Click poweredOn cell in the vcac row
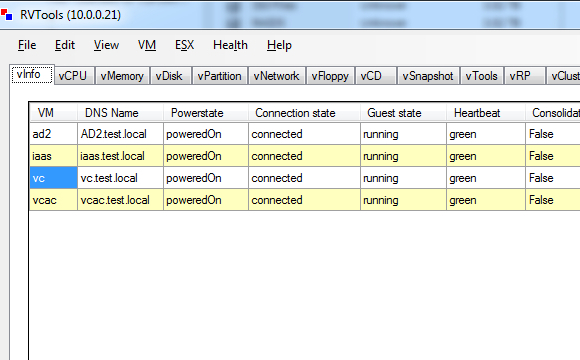Screen dimensions: 580x360 point(206,200)
